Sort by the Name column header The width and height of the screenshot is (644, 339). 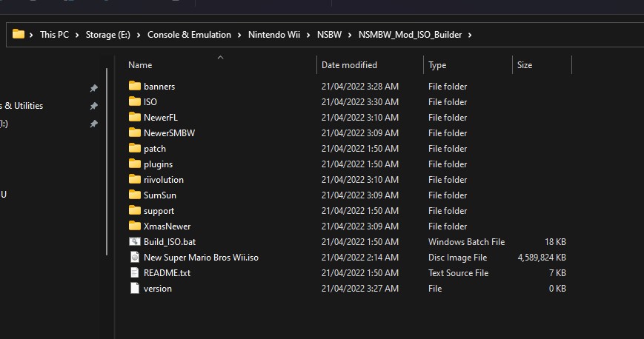pyautogui.click(x=140, y=65)
